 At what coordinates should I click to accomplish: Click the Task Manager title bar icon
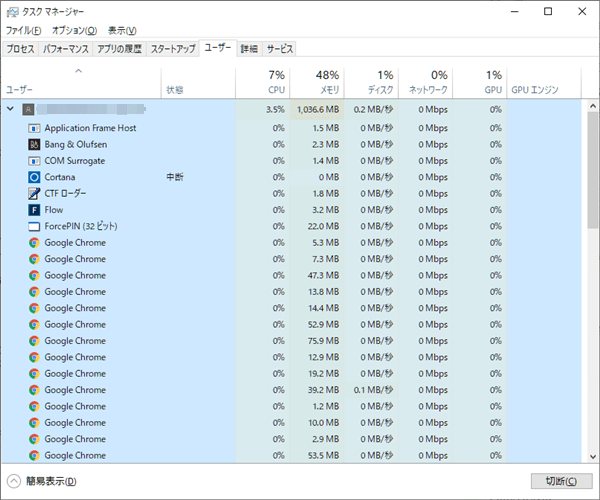click(12, 12)
